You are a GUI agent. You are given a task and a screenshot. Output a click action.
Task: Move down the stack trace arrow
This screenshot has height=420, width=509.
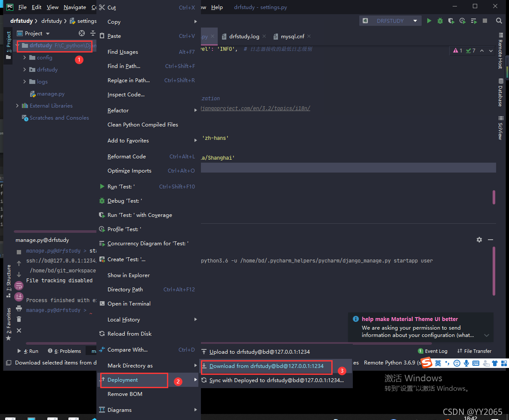point(19,274)
